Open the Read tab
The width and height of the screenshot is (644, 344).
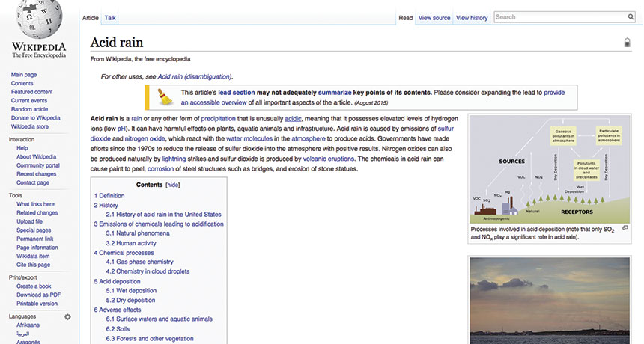(405, 18)
